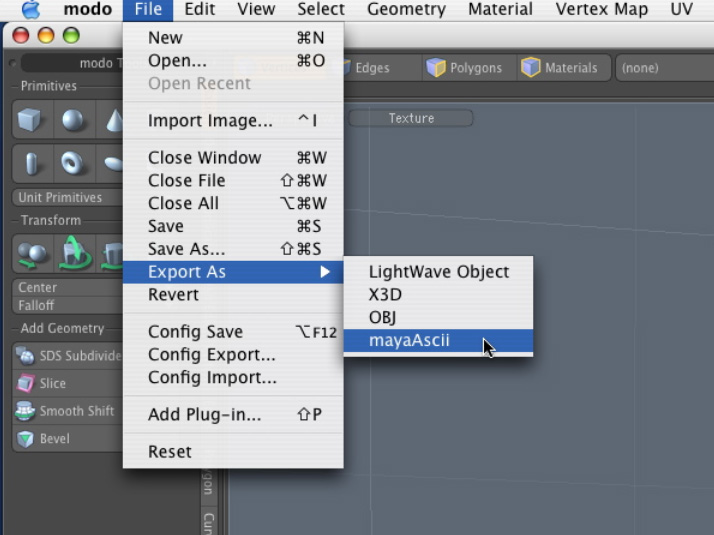The image size is (714, 535).
Task: Open the Edit menu
Action: coord(199,9)
